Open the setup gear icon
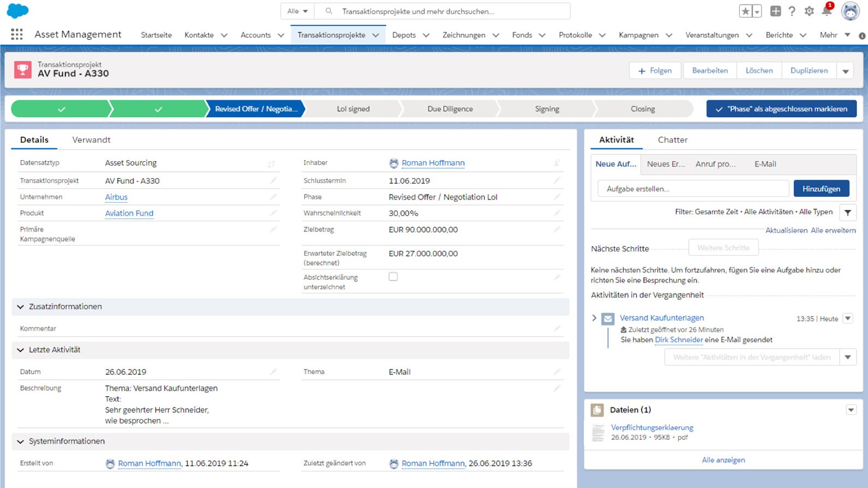This screenshot has height=488, width=868. coord(809,11)
